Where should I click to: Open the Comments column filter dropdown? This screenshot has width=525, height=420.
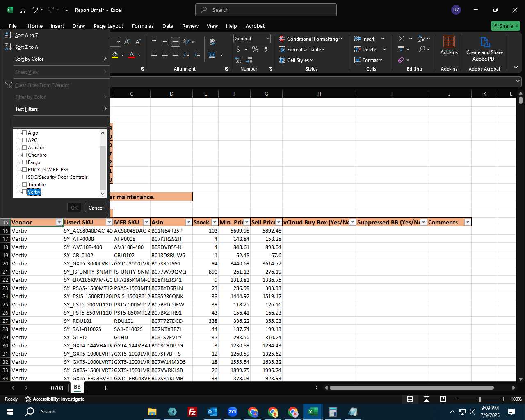[x=468, y=222]
